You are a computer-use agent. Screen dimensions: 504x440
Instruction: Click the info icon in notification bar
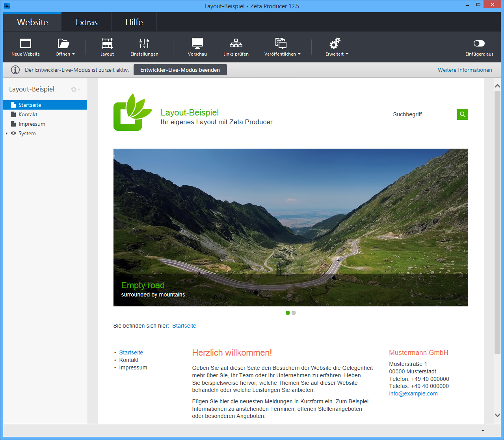click(15, 70)
